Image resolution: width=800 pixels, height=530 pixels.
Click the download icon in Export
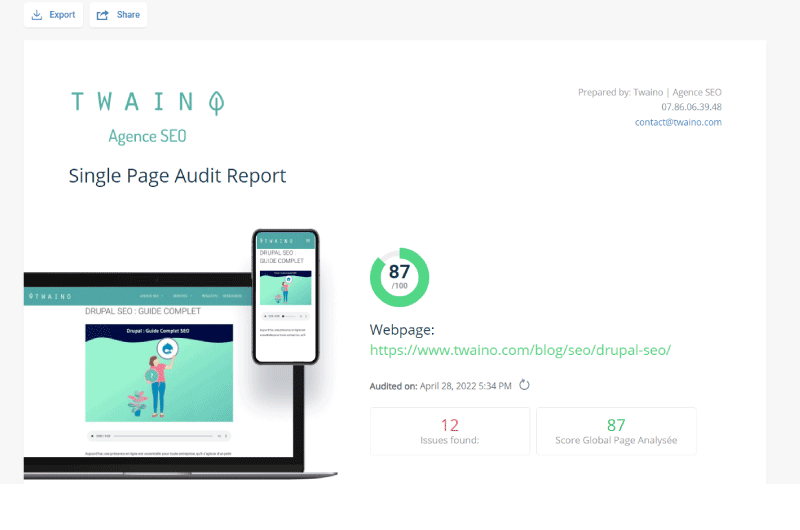[37, 15]
